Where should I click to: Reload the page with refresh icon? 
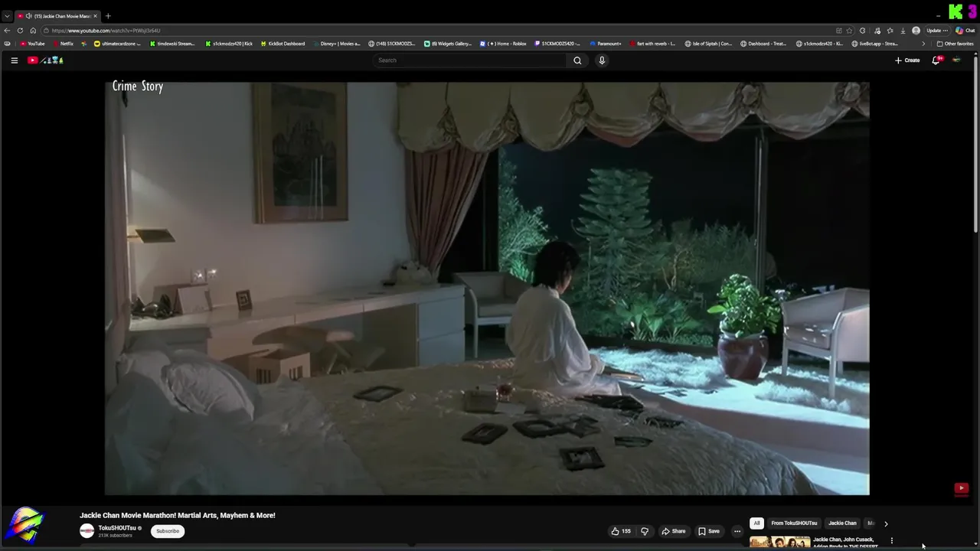[20, 31]
